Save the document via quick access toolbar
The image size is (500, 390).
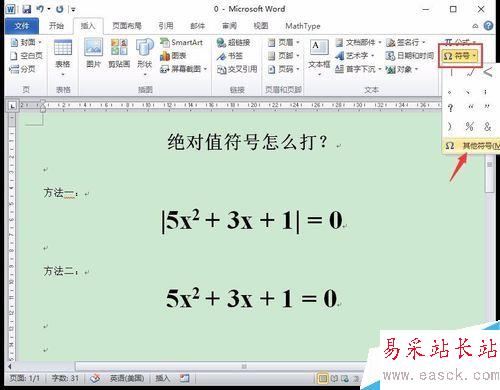27,9
